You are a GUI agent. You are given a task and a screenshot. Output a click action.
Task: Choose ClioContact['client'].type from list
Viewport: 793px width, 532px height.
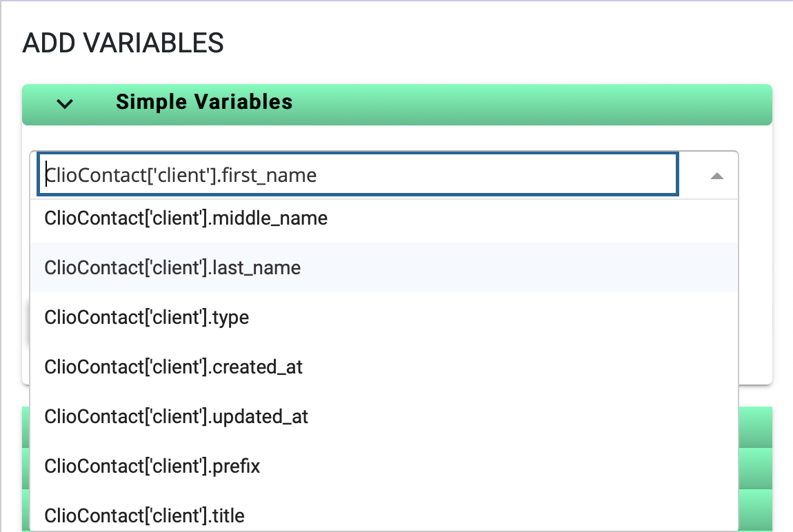pos(384,317)
